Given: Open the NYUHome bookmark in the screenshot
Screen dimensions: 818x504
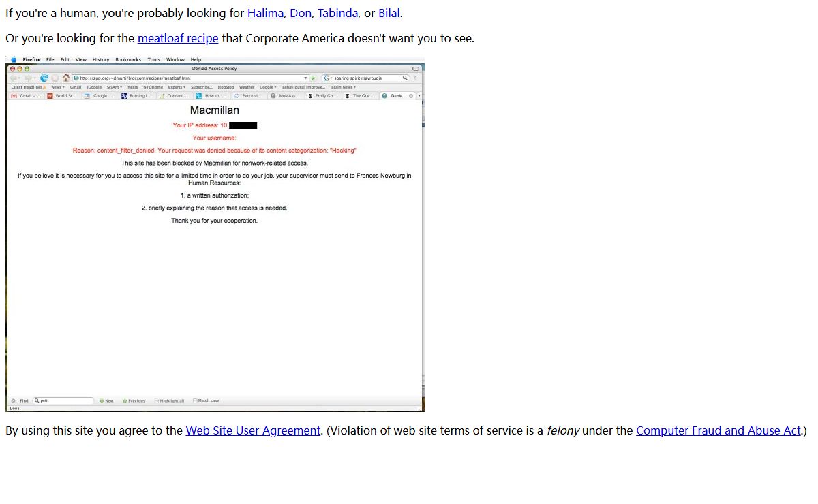Looking at the screenshot, I should (x=153, y=87).
